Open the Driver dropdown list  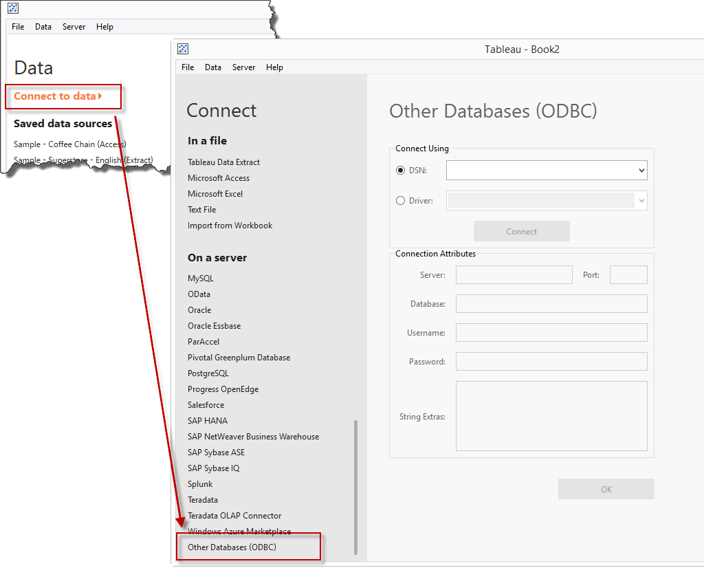pos(547,201)
